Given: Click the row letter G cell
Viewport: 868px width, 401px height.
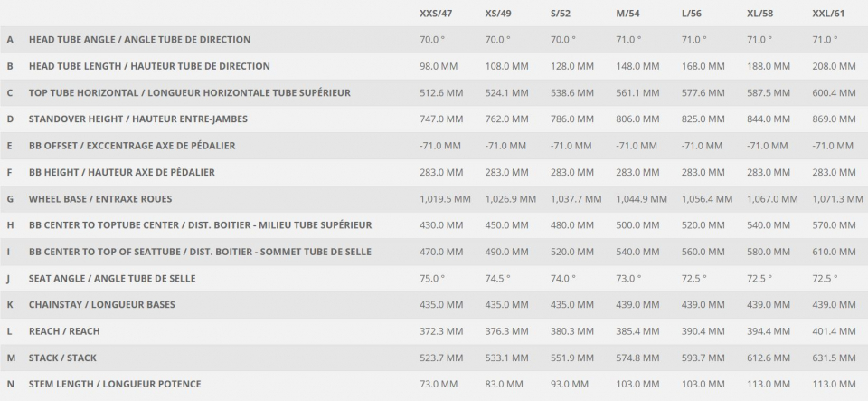Looking at the screenshot, I should [10, 199].
